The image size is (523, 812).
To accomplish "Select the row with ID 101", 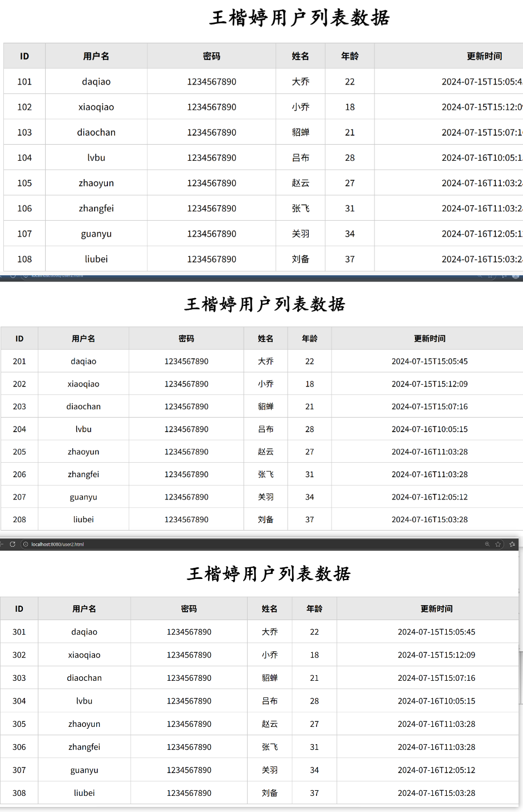I will tap(24, 82).
